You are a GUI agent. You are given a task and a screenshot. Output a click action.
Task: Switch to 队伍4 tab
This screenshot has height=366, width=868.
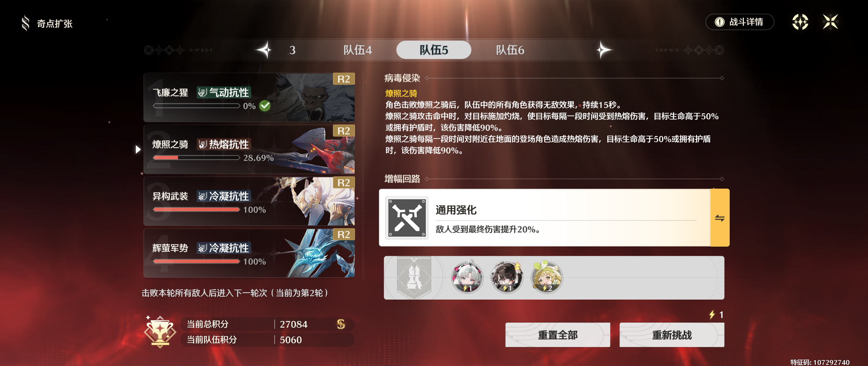coord(358,50)
